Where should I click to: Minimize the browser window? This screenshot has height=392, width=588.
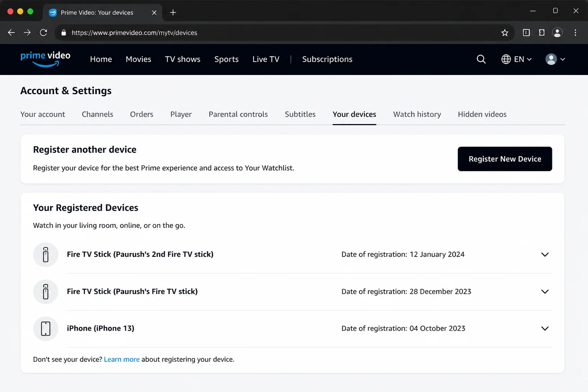pyautogui.click(x=533, y=11)
